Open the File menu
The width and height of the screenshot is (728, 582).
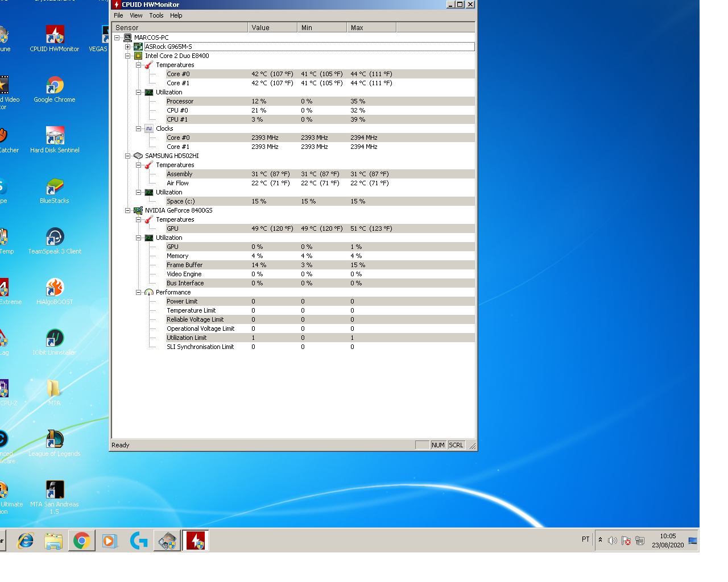118,15
